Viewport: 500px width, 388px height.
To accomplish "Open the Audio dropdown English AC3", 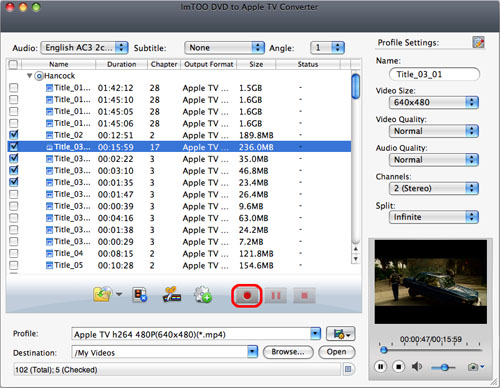I will pyautogui.click(x=84, y=48).
